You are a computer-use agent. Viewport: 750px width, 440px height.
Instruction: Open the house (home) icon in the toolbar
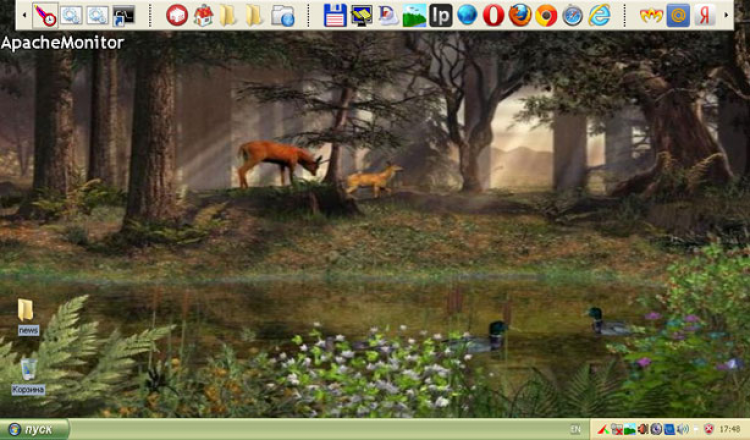[203, 15]
